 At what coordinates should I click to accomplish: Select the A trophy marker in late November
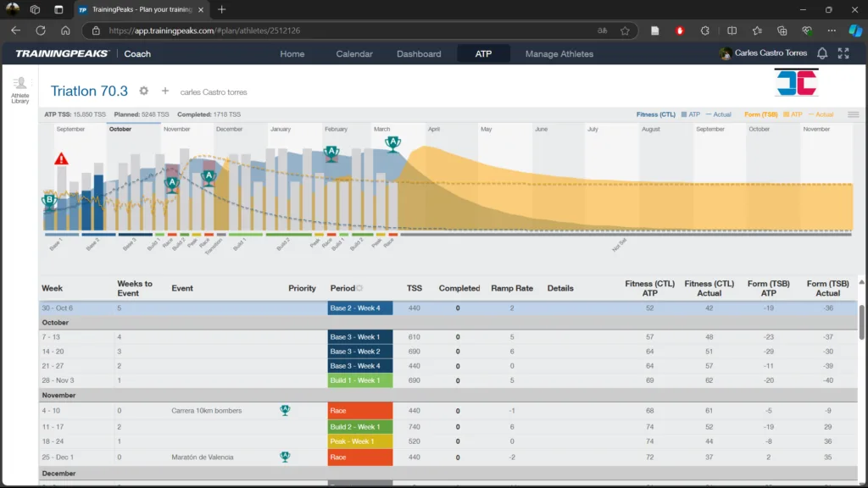209,178
